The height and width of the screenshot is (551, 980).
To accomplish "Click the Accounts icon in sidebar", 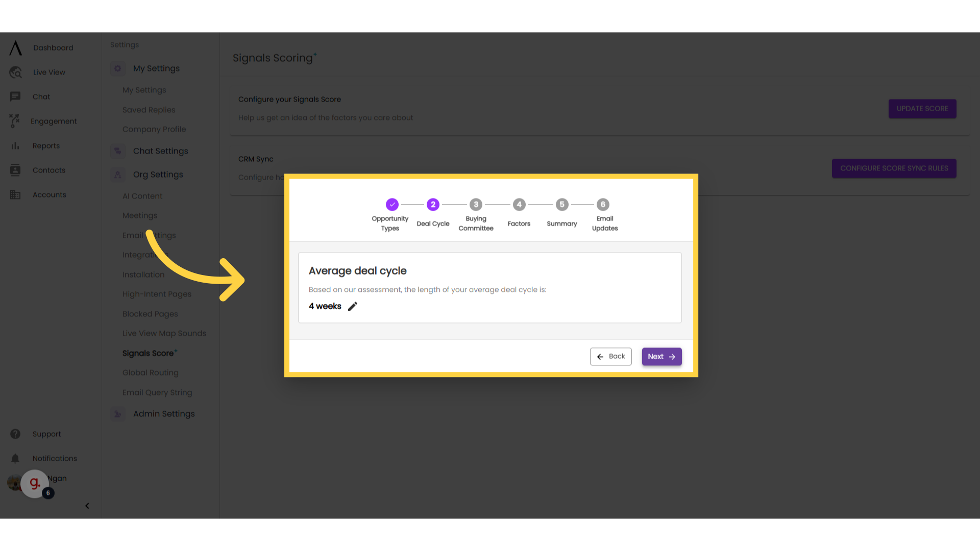I will click(15, 194).
